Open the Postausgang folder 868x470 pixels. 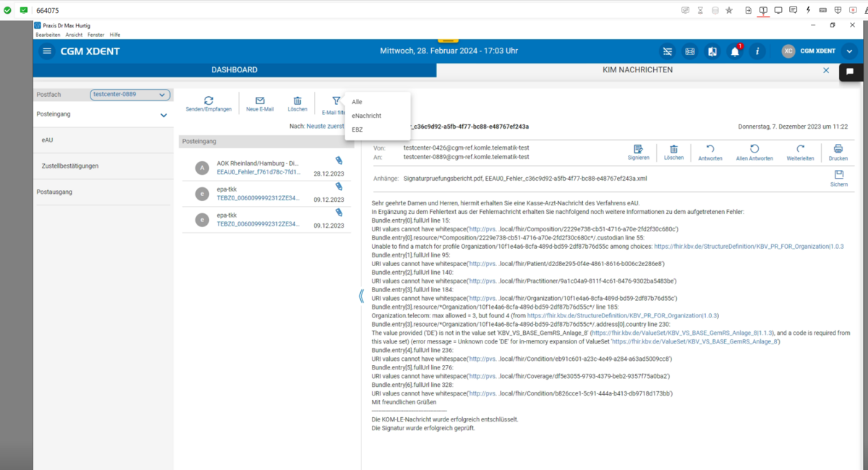click(53, 192)
